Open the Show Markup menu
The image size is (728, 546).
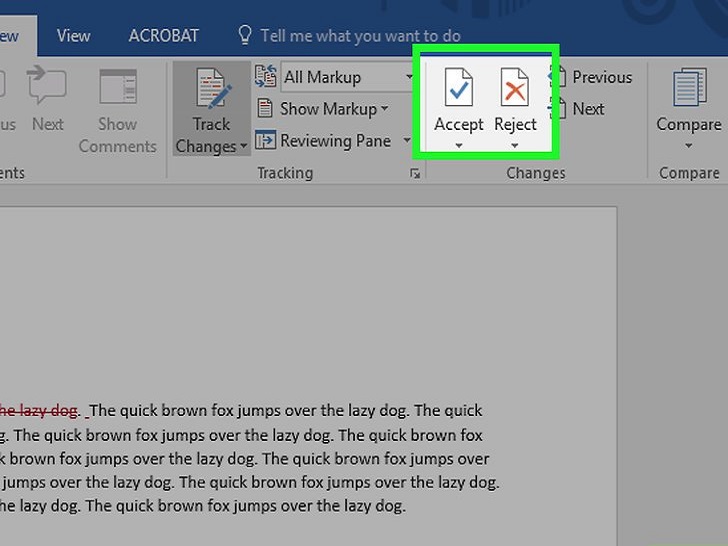[334, 109]
